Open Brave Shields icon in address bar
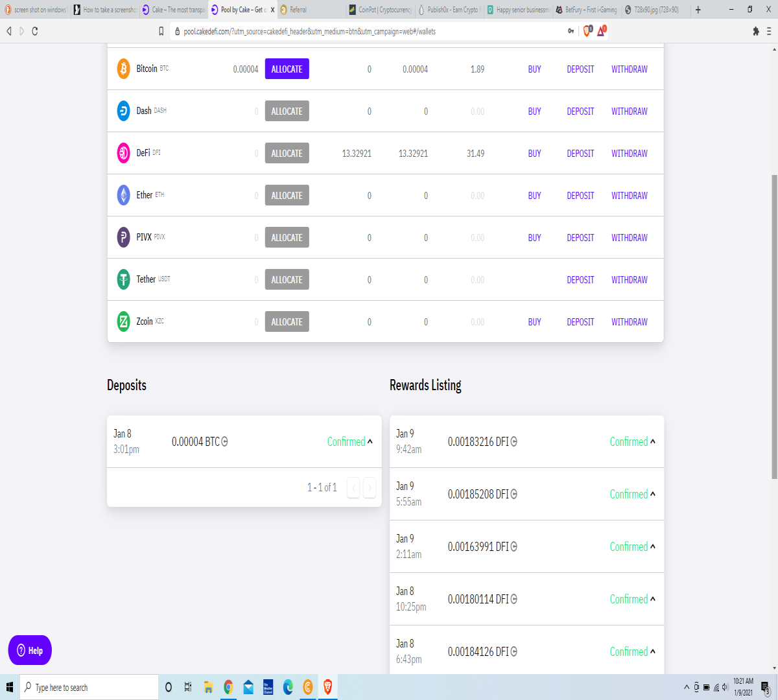Screen dimensions: 778x700 587,30
